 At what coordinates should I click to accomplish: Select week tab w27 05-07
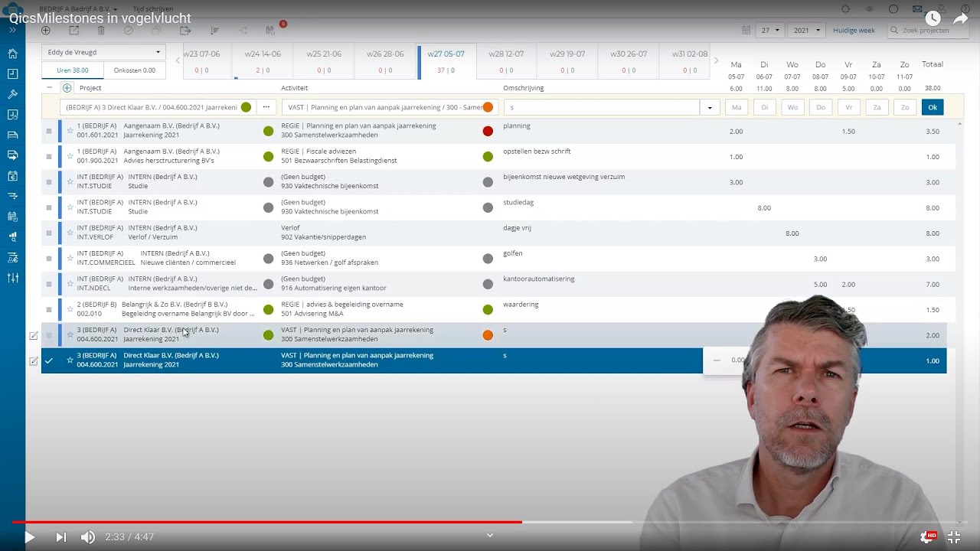coord(446,61)
